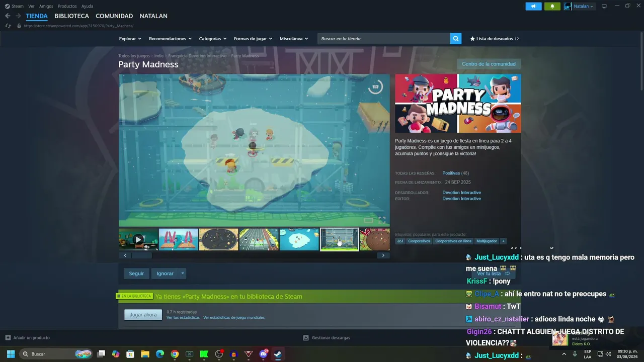Image resolution: width=644 pixels, height=362 pixels.
Task: Open screenshot in fullscreen view
Action: (x=382, y=220)
